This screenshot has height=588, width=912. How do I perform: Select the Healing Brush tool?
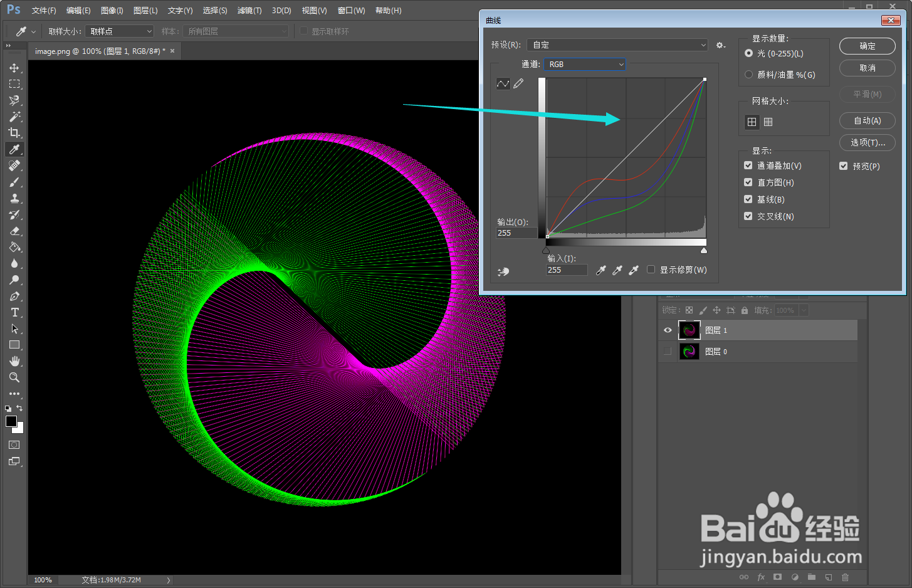[14, 165]
